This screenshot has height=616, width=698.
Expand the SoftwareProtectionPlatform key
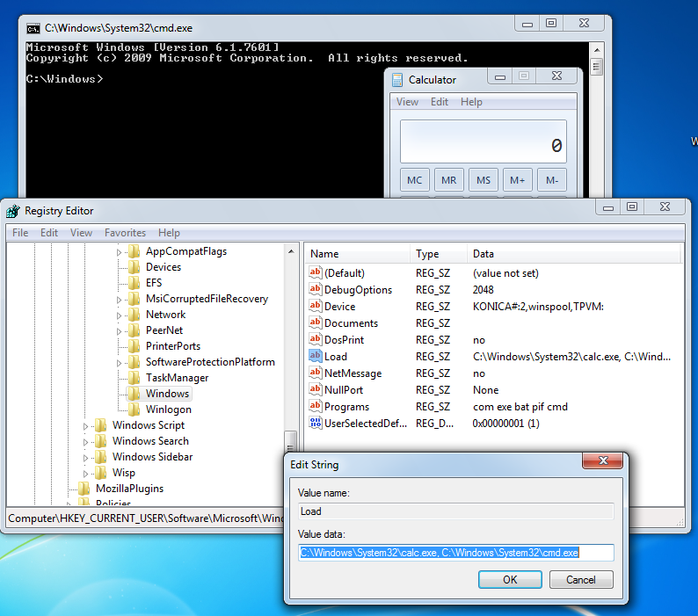click(120, 363)
